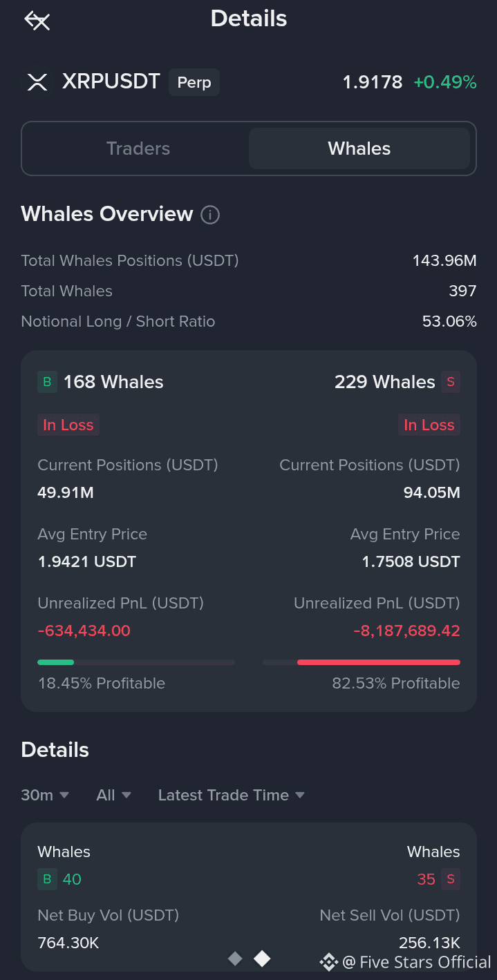Open the Whales Overview info icon
The height and width of the screenshot is (980, 497).
coord(210,215)
